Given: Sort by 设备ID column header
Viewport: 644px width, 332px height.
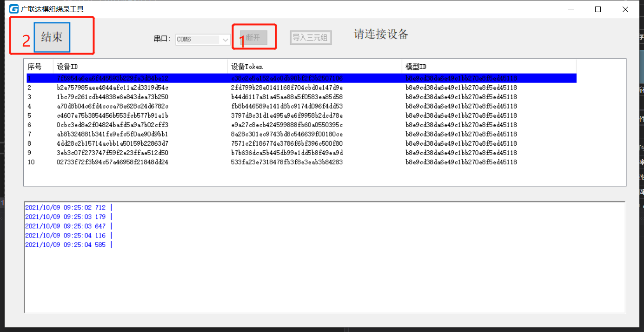Looking at the screenshot, I should 67,67.
